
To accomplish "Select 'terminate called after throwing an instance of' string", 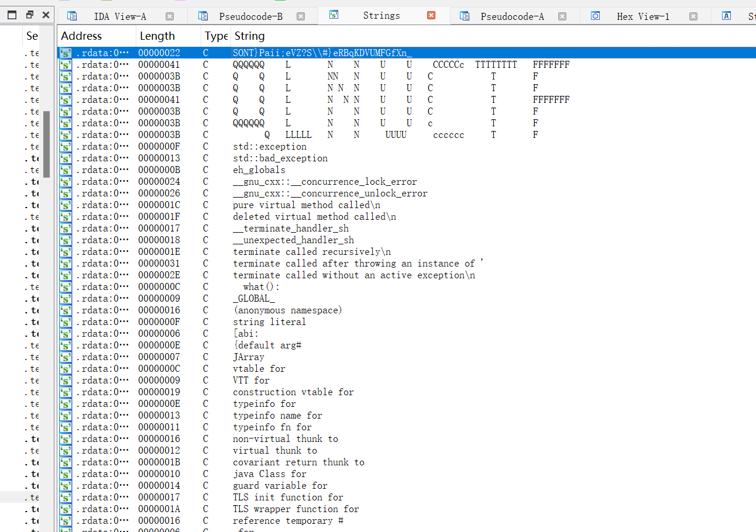I will 358,264.
